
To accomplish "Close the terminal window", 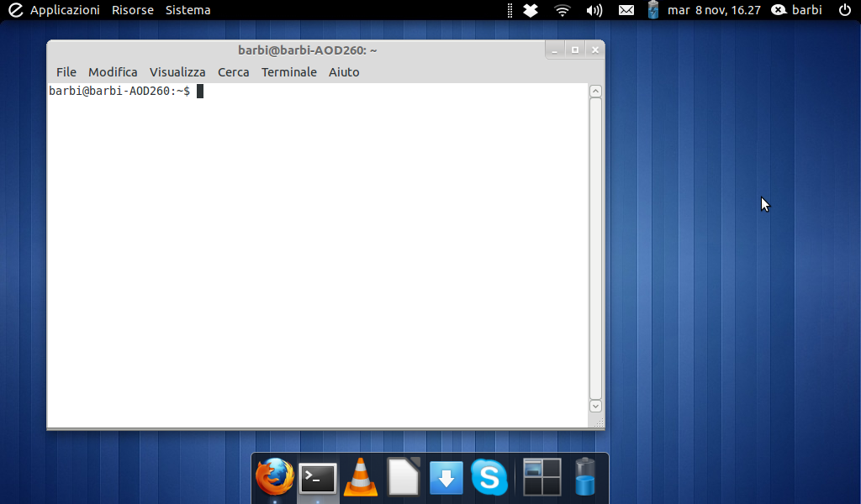I will coord(594,50).
